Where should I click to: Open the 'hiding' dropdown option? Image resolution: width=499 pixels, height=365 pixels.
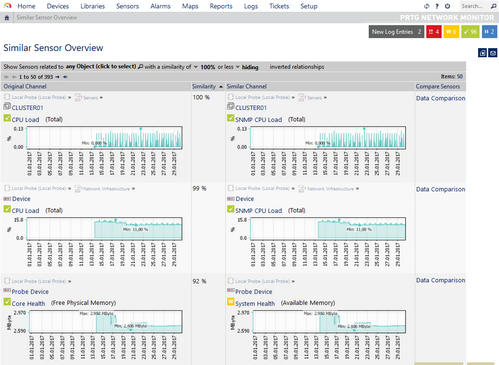(250, 67)
